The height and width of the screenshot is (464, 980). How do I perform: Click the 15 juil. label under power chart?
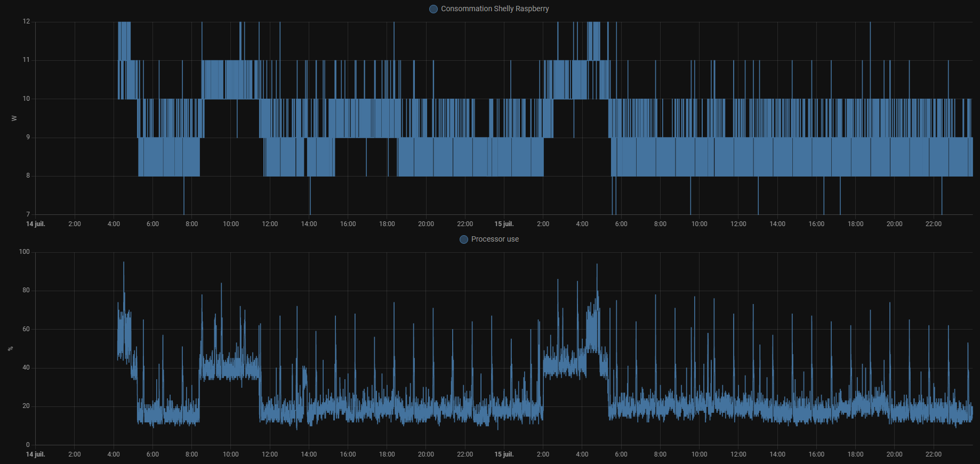504,224
